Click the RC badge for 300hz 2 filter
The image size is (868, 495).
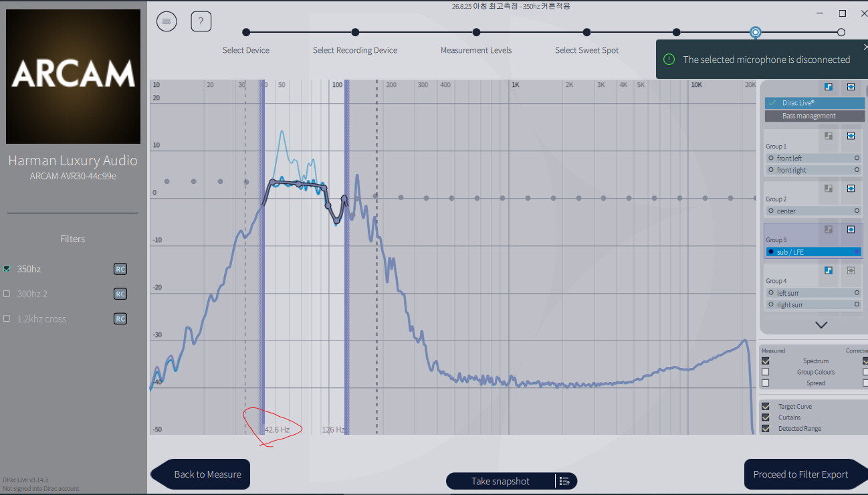pyautogui.click(x=120, y=294)
